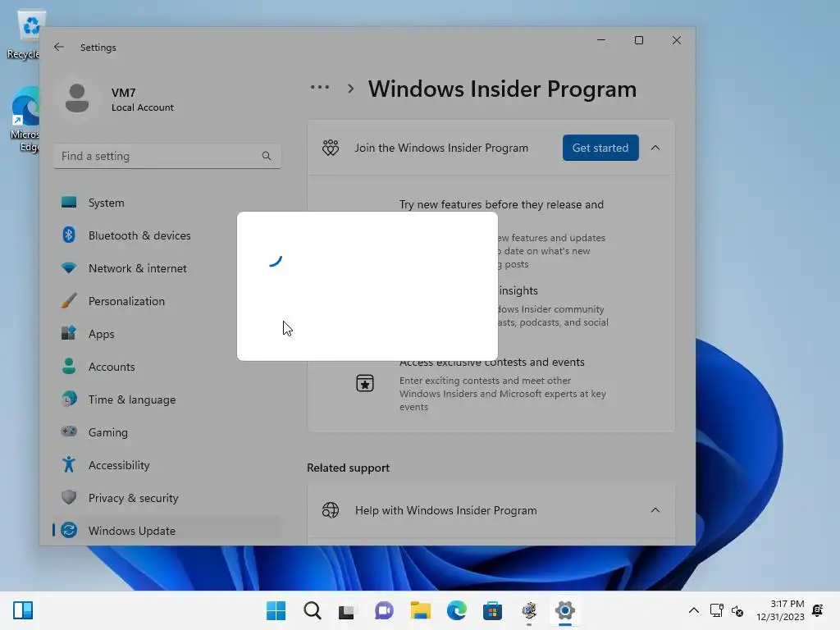The width and height of the screenshot is (840, 630).
Task: Click the VM7 account avatar icon
Action: [77, 98]
